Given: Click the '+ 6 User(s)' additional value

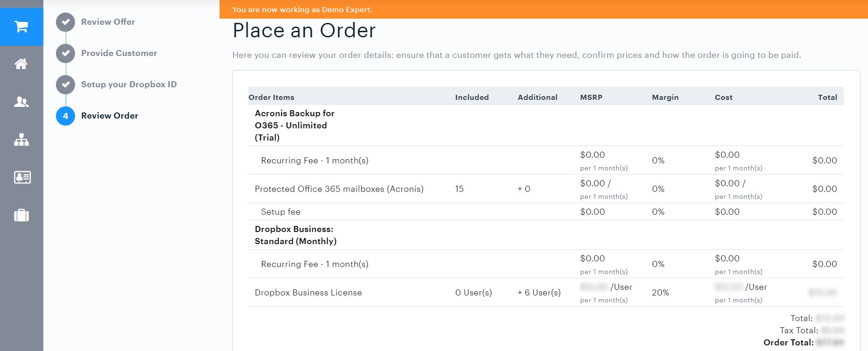Looking at the screenshot, I should tap(539, 293).
